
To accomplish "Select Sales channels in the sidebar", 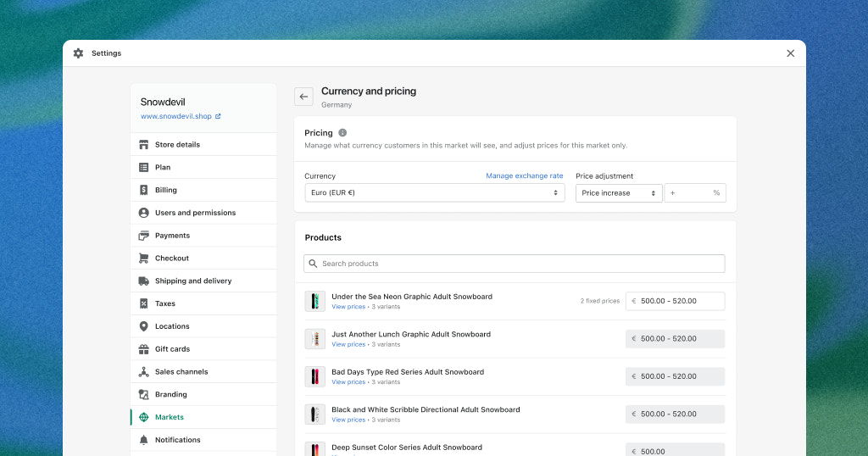I will coord(181,372).
